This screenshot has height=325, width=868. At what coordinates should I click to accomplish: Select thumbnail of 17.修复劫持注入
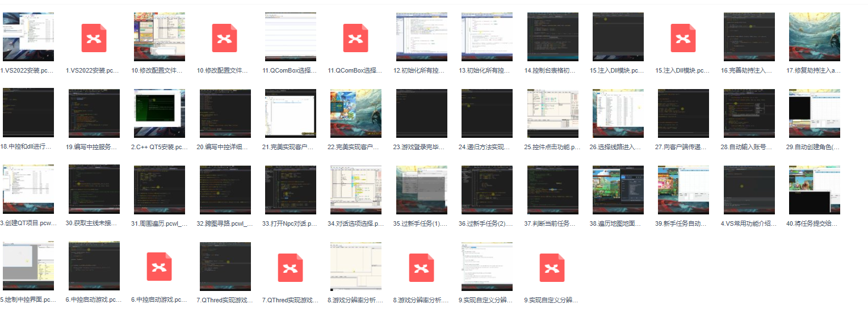[x=815, y=37]
